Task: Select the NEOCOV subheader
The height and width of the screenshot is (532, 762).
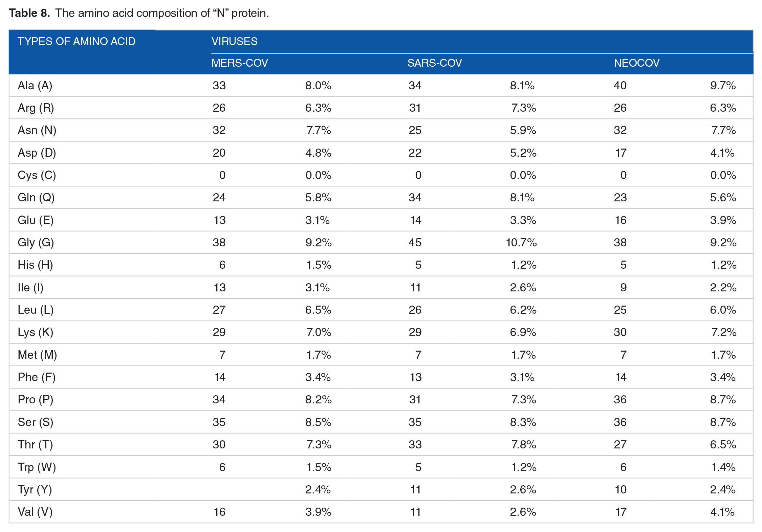Action: click(637, 63)
